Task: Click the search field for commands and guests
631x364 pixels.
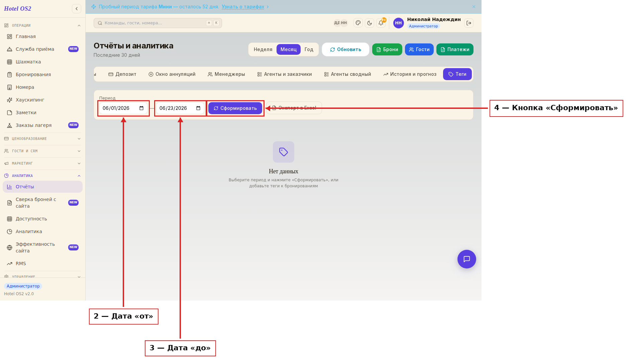Action: click(x=158, y=23)
